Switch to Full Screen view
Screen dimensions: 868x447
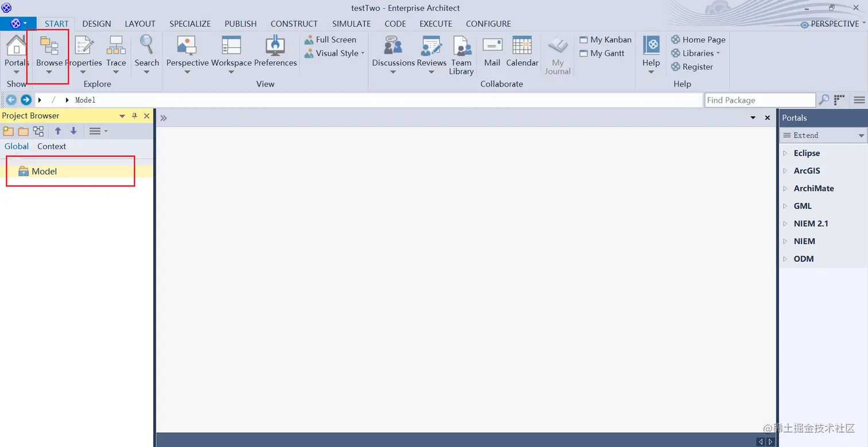tap(331, 40)
